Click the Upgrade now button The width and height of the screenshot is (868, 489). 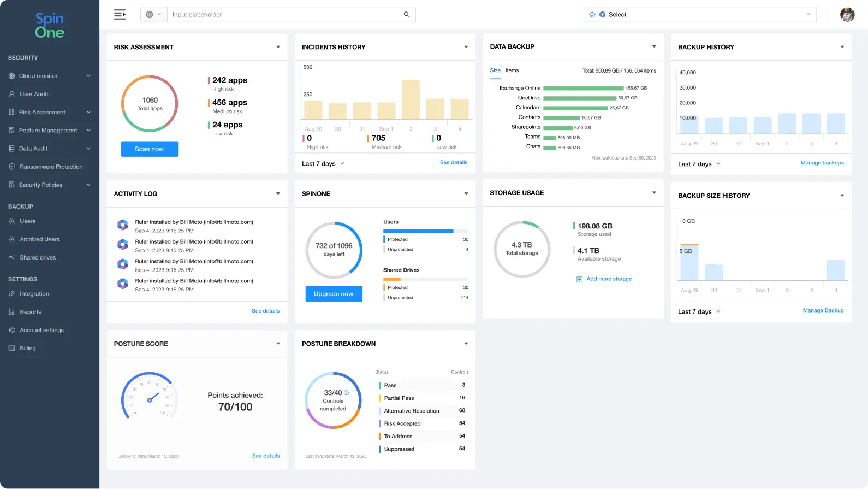[334, 294]
